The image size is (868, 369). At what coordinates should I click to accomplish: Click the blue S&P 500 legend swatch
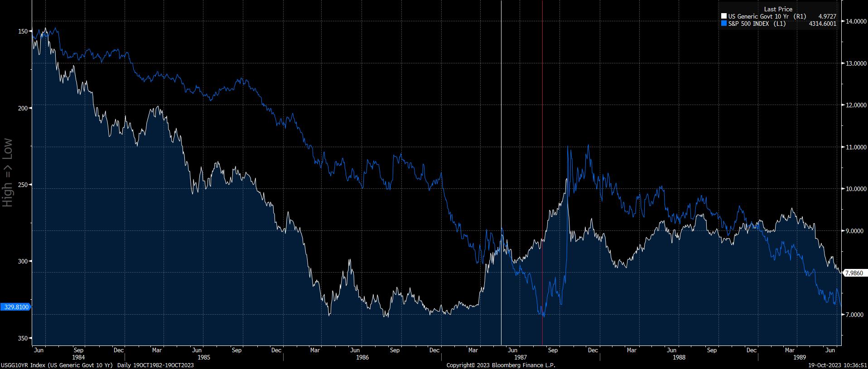click(724, 24)
